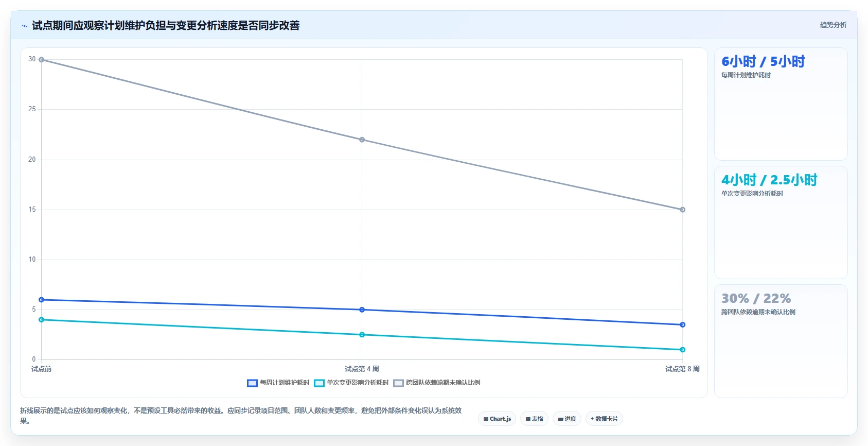Image resolution: width=868 pixels, height=446 pixels.
Task: Click the 6小时 / 5小时 card value
Action: click(763, 62)
